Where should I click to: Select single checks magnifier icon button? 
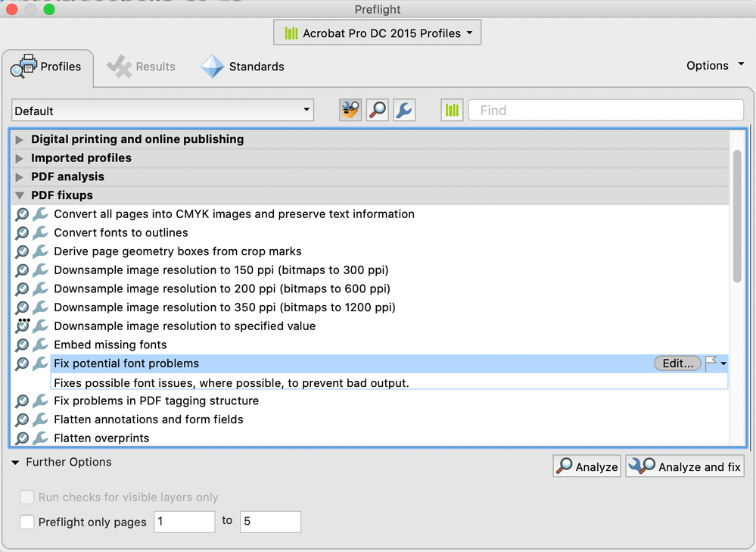coord(377,111)
